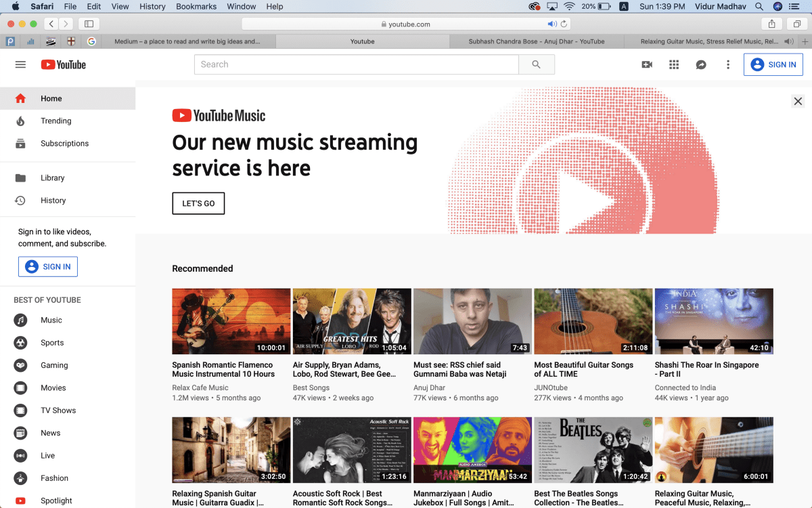Select the Gaming sidebar icon
The width and height of the screenshot is (812, 508).
20,365
